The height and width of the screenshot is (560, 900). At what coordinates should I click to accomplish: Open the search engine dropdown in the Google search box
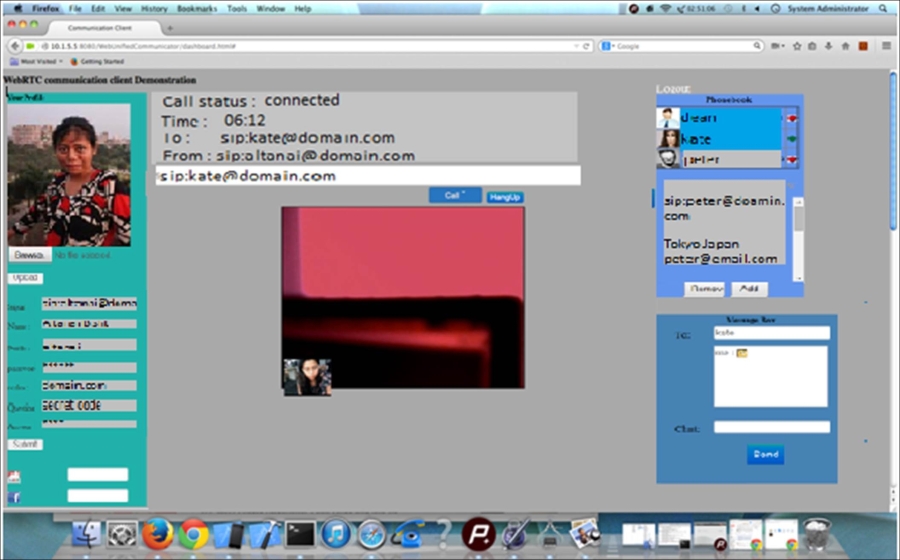[x=607, y=46]
